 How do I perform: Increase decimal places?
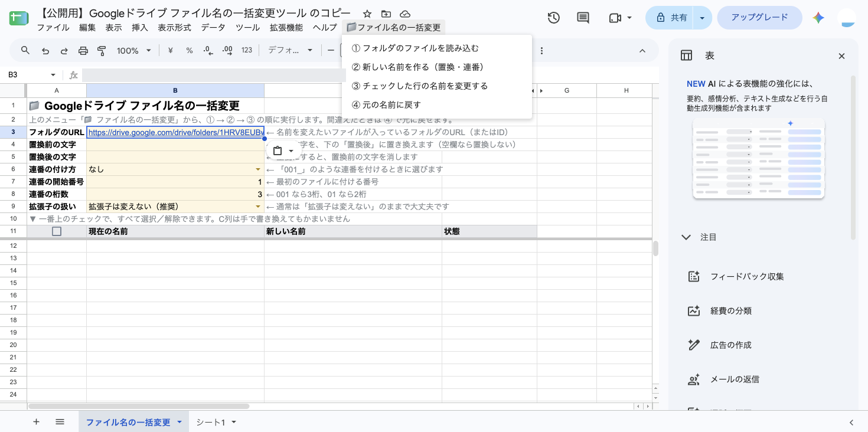(227, 50)
